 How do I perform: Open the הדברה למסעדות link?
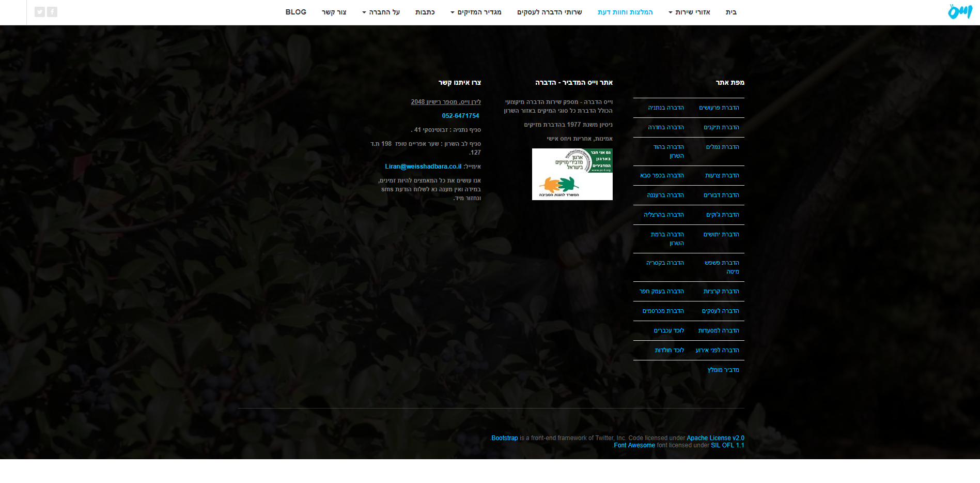point(719,330)
